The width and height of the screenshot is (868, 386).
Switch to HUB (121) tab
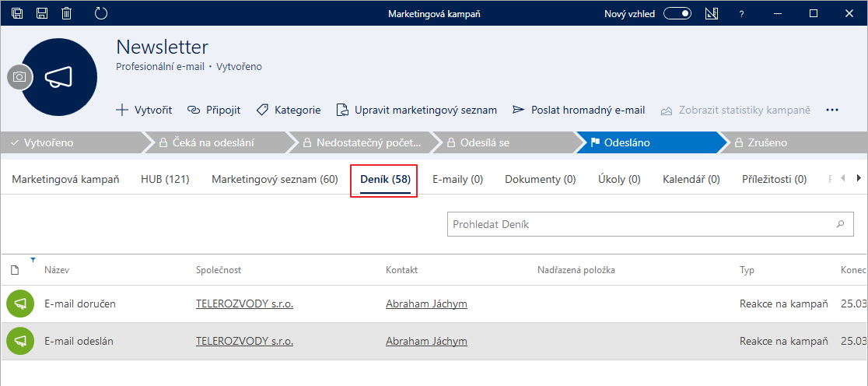(x=165, y=180)
